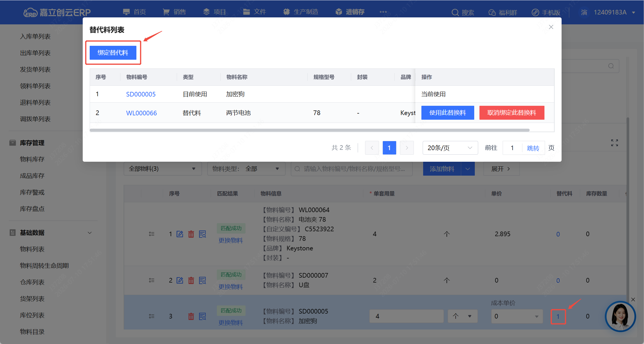644x344 pixels.
Task: Click the 添加物料 button
Action: coord(442,169)
